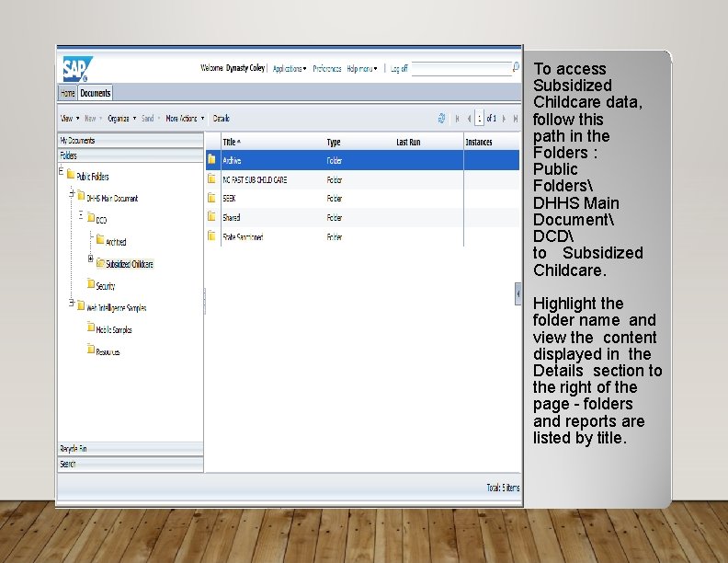Select Resources in the folder tree
Image resolution: width=728 pixels, height=563 pixels.
point(108,351)
